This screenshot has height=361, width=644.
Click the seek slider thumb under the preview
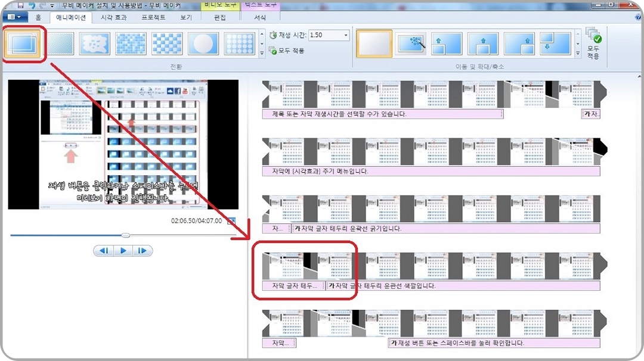126,235
